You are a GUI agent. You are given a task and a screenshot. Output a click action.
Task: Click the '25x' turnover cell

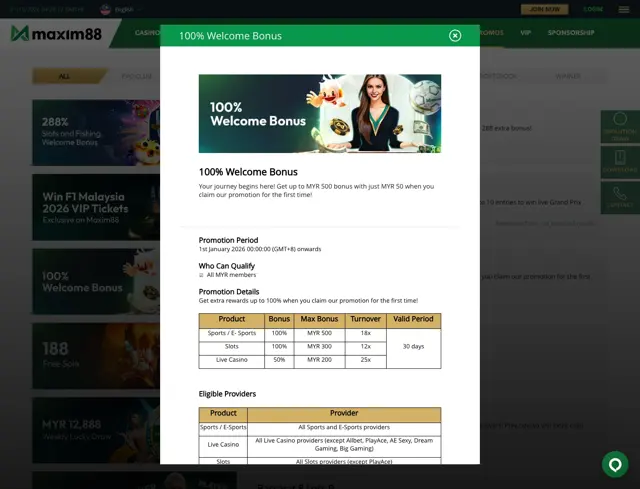point(365,360)
